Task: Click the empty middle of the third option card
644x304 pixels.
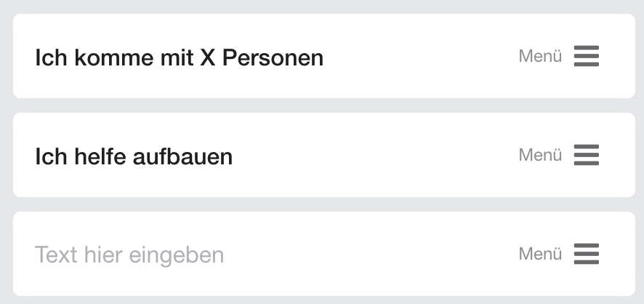Action: [371, 255]
